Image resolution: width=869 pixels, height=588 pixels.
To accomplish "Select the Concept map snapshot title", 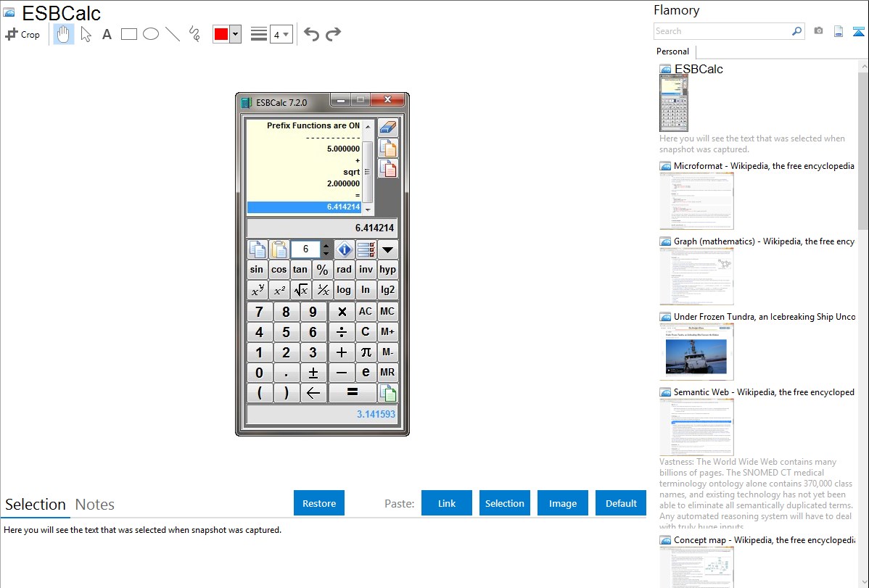I will 765,539.
